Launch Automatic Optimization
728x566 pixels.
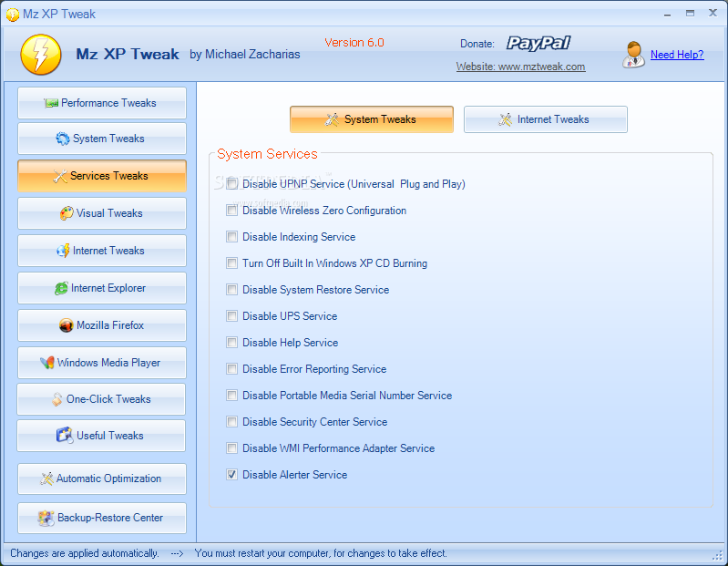pos(102,479)
